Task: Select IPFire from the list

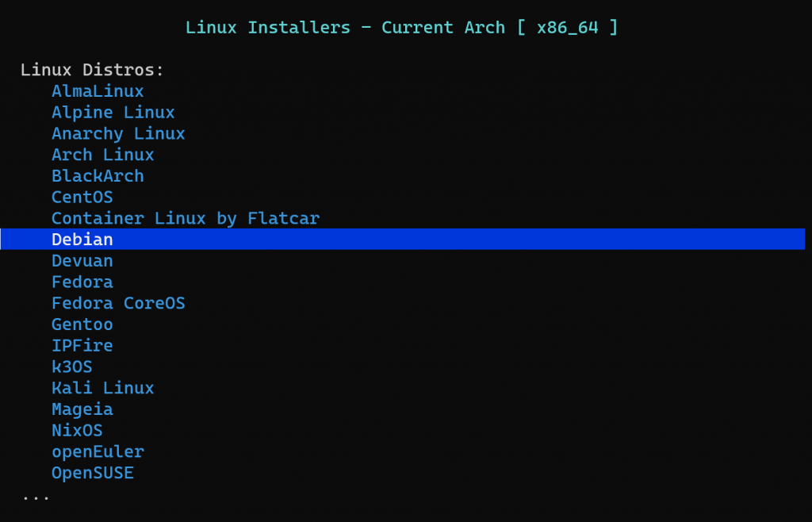Action: pos(82,346)
